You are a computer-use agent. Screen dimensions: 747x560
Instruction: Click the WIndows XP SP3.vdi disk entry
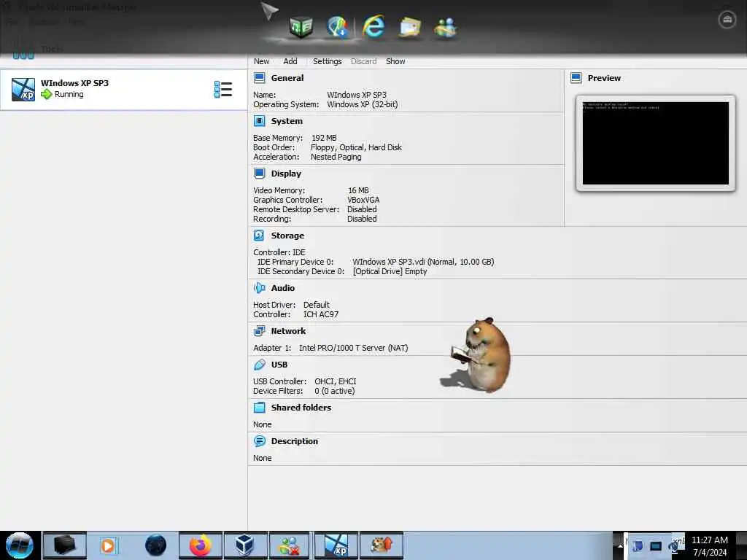(x=423, y=262)
